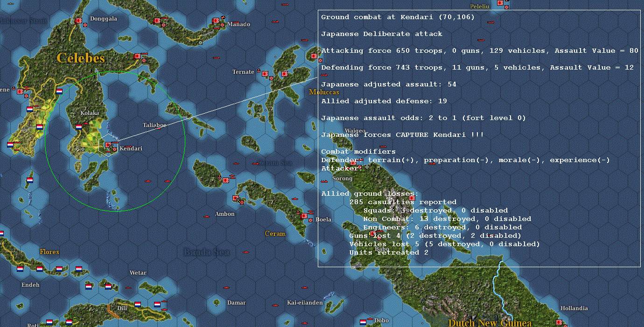Select the Japanese flag base at Donggala
644x327 pixels.
tap(79, 21)
